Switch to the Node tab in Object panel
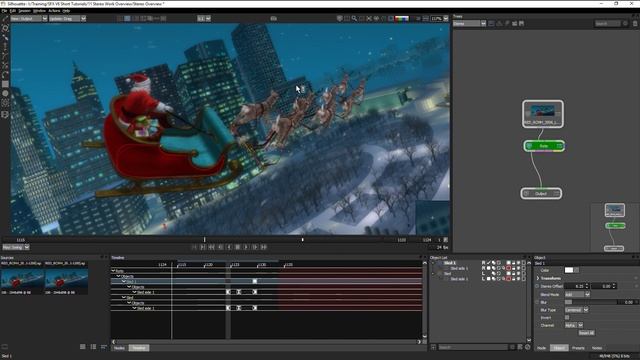640x360 pixels. [x=542, y=348]
